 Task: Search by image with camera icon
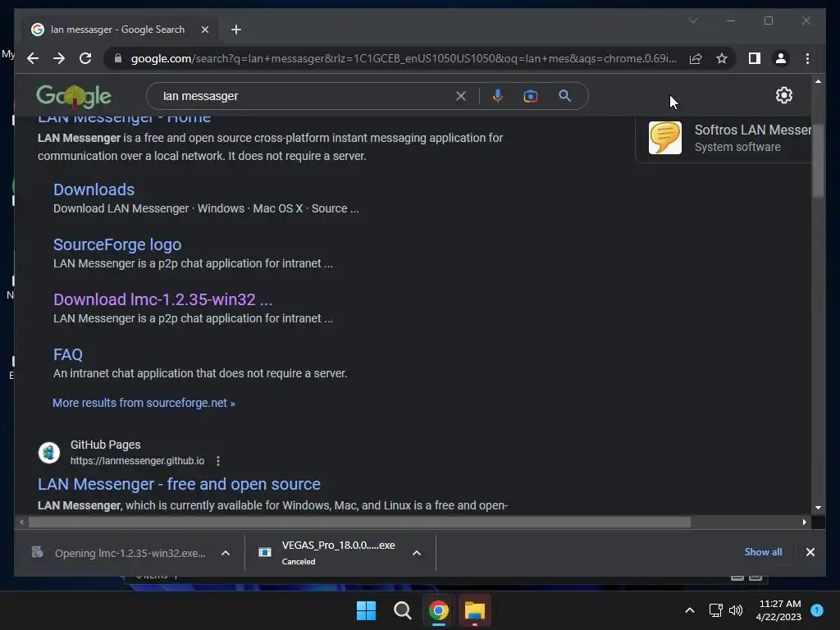click(x=531, y=96)
